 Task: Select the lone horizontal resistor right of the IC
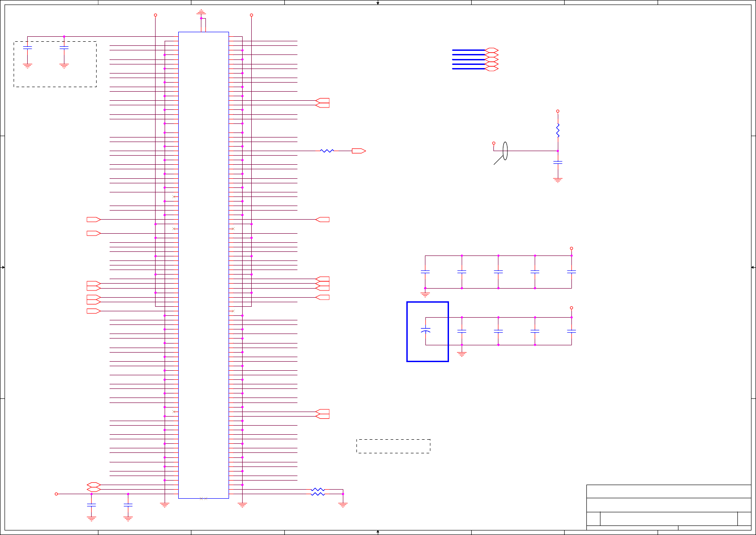pyautogui.click(x=327, y=151)
